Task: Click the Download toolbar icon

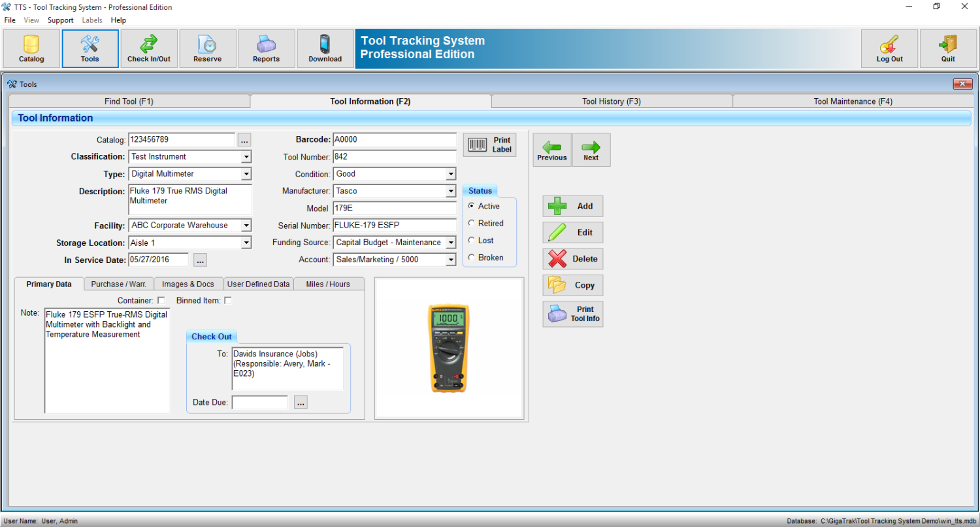Action: pyautogui.click(x=325, y=48)
